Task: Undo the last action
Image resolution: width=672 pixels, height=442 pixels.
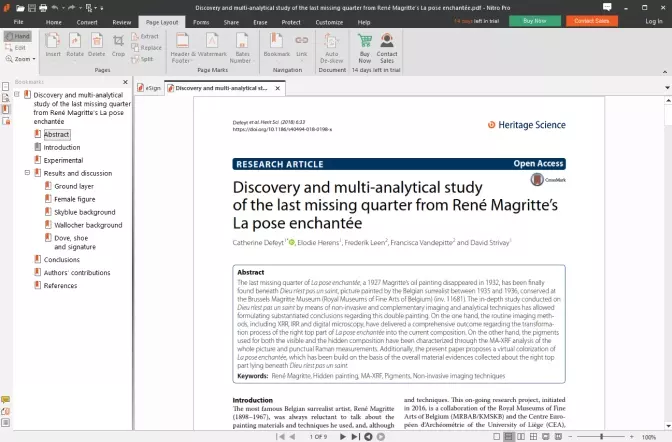Action: click(x=55, y=8)
